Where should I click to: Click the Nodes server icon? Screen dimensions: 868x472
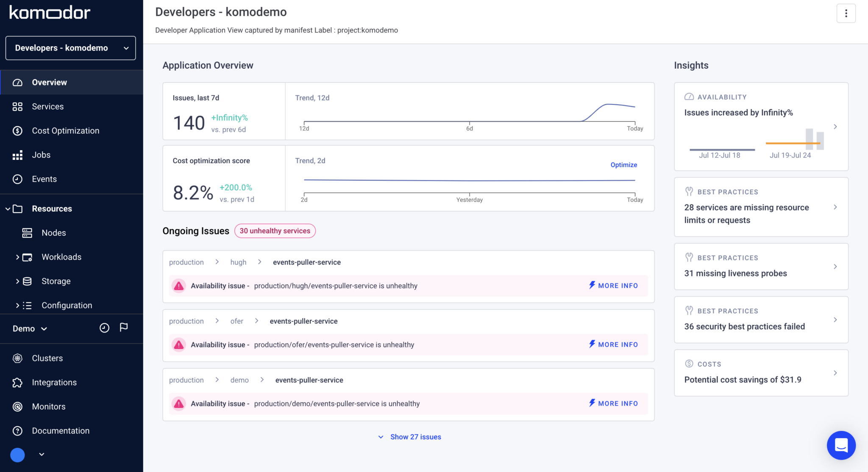pos(27,233)
